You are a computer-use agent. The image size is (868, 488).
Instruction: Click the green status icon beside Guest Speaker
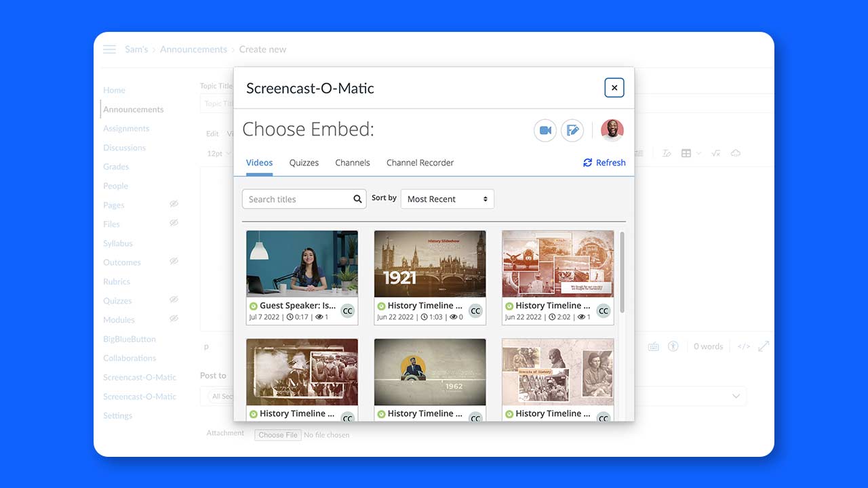(253, 306)
